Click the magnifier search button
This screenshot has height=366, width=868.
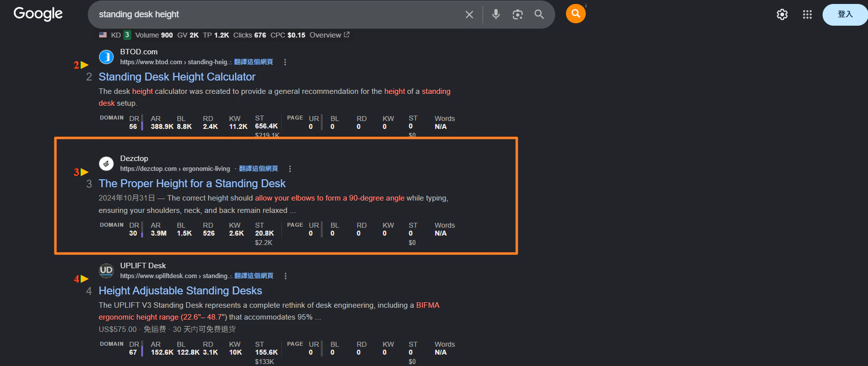tap(539, 14)
